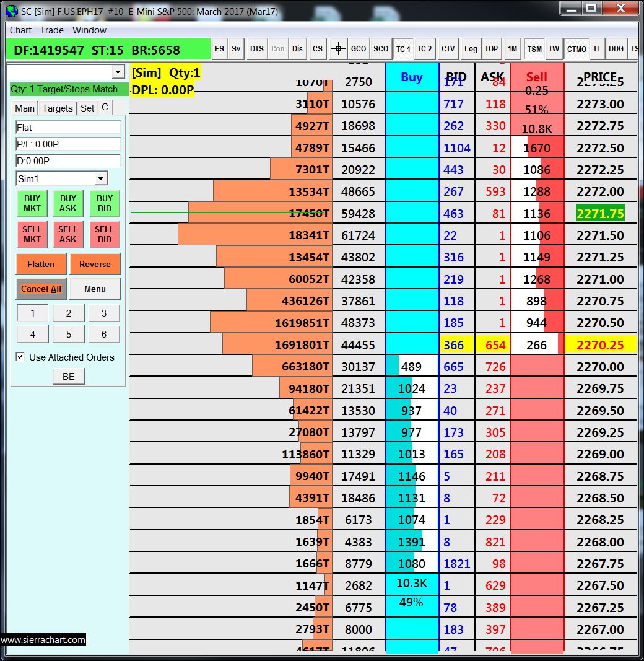Switch to the Targets tab
Image resolution: width=644 pixels, height=661 pixels.
pyautogui.click(x=58, y=108)
